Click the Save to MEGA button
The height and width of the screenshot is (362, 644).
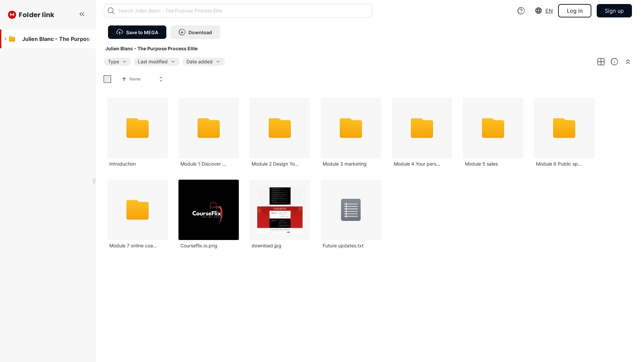137,32
